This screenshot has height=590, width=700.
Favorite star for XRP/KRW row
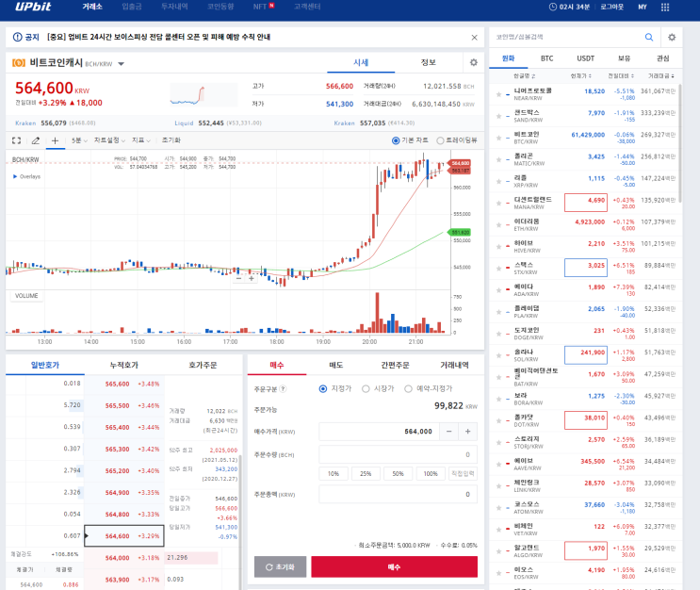point(498,181)
